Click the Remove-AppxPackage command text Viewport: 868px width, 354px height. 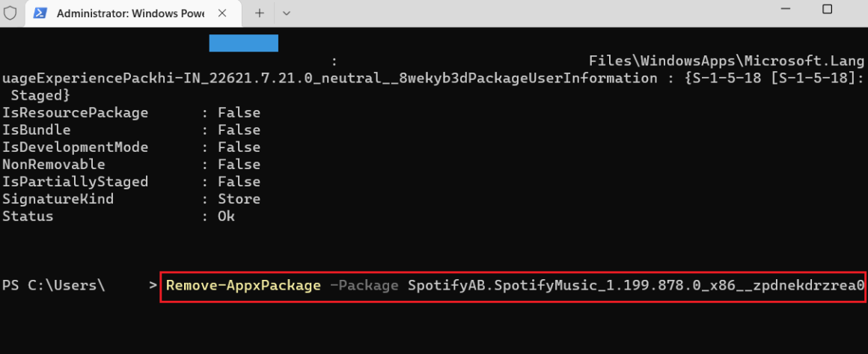243,285
